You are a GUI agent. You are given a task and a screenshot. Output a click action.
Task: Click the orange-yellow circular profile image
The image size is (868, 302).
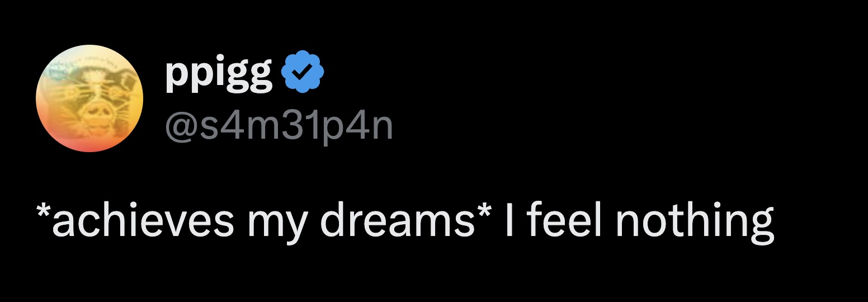[x=89, y=98]
